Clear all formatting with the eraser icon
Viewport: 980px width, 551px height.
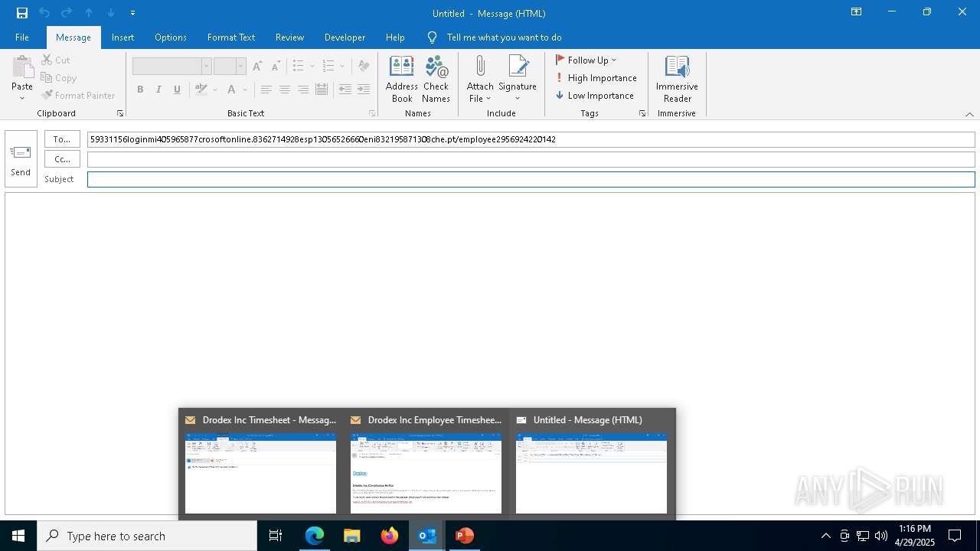[364, 67]
